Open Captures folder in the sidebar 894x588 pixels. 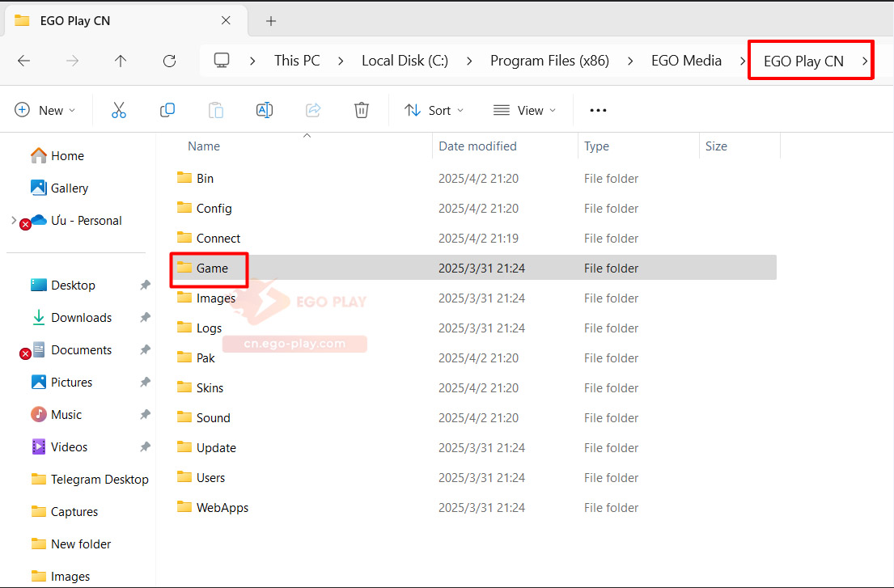(x=65, y=512)
